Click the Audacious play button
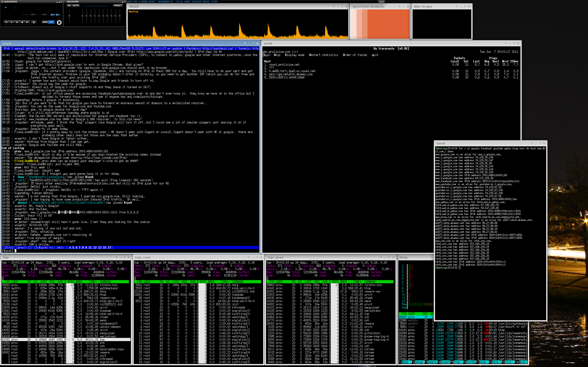 (x=12, y=22)
